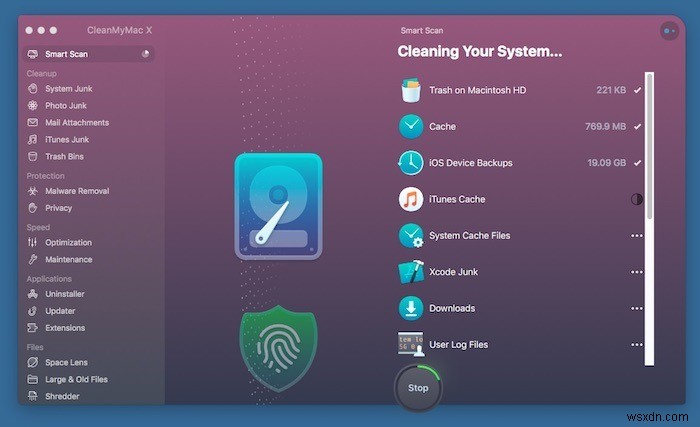The width and height of the screenshot is (700, 427).
Task: Click the User Log Files icon
Action: (411, 344)
